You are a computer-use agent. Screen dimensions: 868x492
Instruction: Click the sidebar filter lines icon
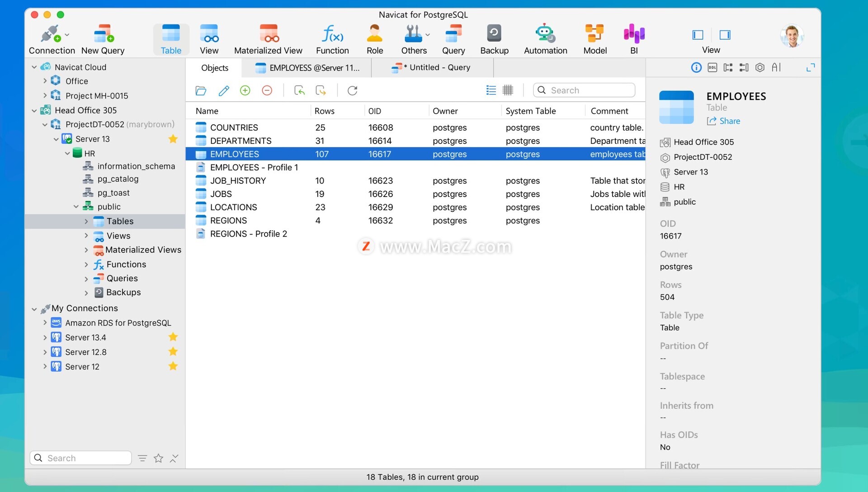[142, 459]
